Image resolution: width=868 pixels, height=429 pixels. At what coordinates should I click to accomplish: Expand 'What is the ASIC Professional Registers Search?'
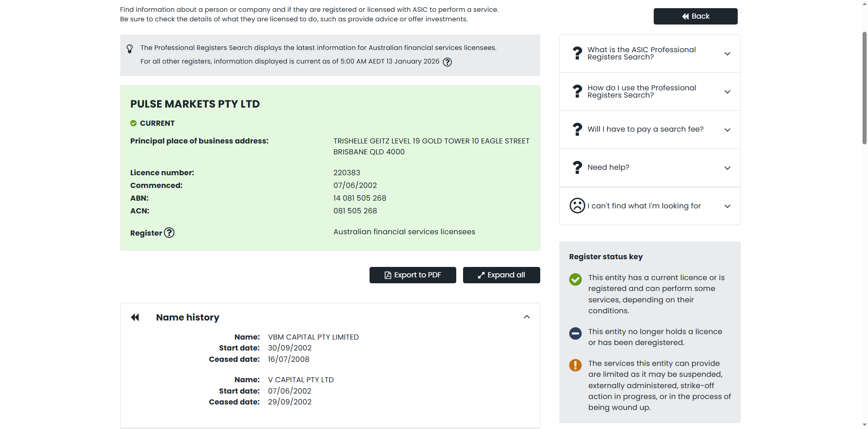click(x=727, y=54)
